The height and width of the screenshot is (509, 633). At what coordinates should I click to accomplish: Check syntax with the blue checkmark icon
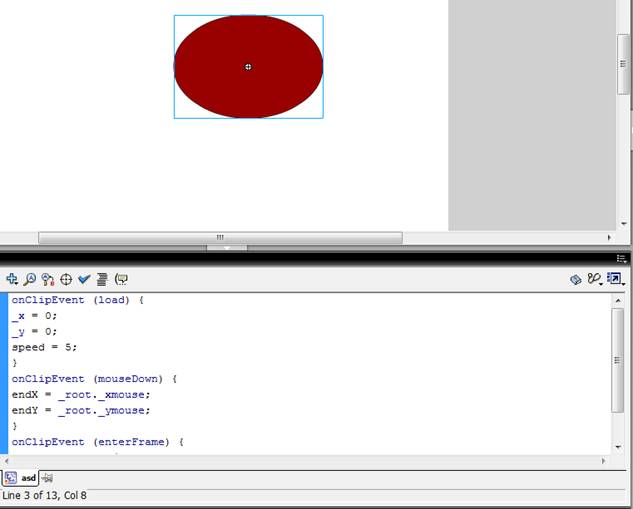(x=84, y=279)
